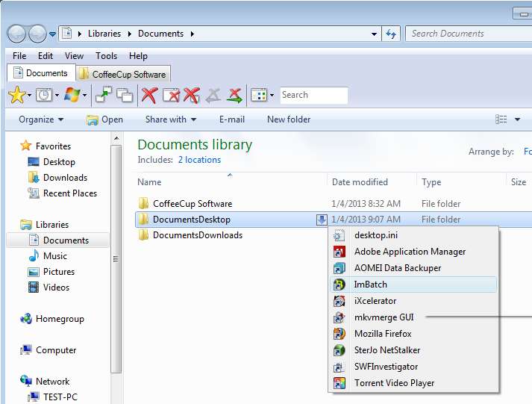Image resolution: width=532 pixels, height=404 pixels.
Task: Expand the Organize dropdown
Action: click(41, 119)
